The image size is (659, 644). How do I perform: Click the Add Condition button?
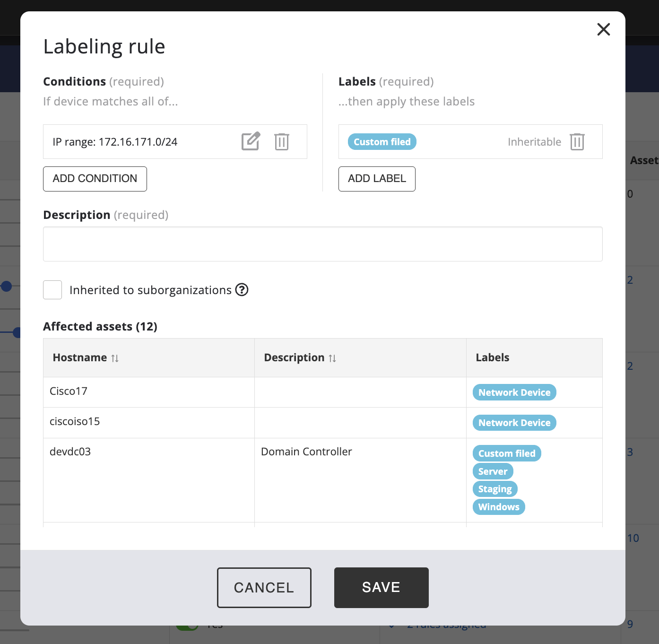pyautogui.click(x=95, y=179)
